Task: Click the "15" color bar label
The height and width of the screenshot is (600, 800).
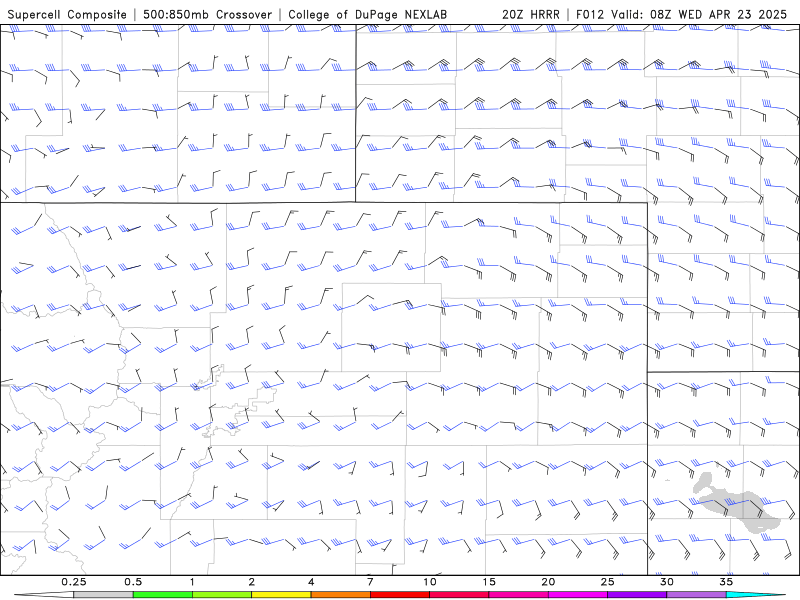Action: click(x=489, y=582)
